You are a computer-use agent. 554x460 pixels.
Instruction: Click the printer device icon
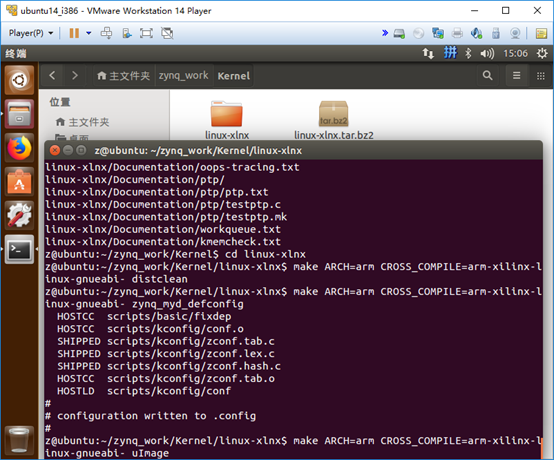pyautogui.click(x=457, y=33)
